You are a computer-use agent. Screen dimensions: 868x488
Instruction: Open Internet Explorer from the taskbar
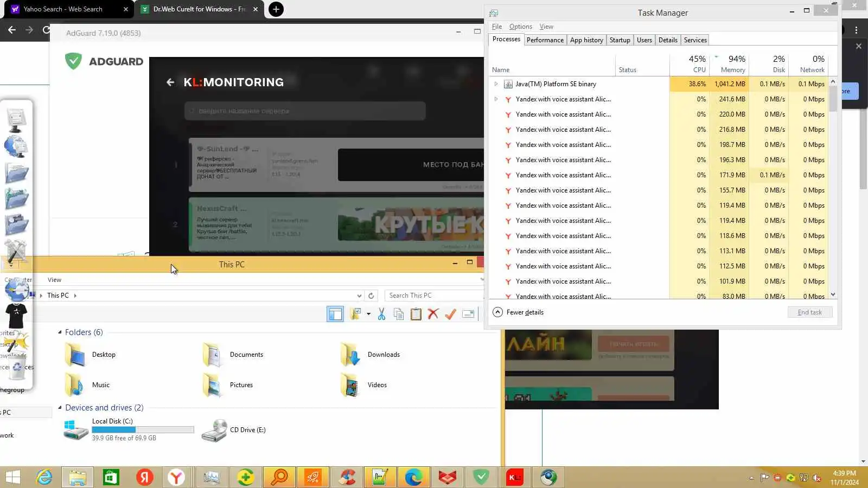(44, 477)
